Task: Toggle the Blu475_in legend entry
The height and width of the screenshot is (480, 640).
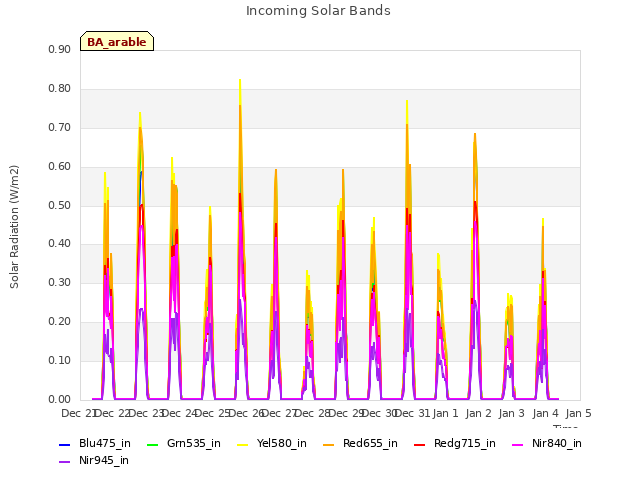Action: click(x=95, y=443)
